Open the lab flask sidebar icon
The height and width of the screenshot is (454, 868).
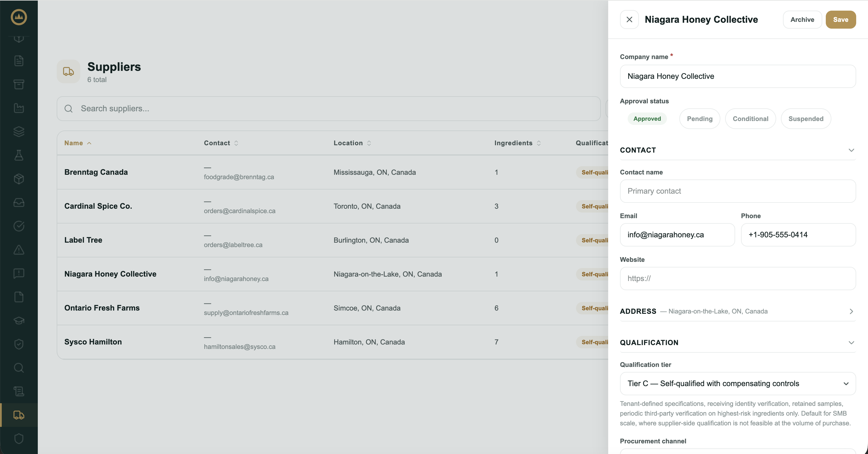pyautogui.click(x=19, y=155)
